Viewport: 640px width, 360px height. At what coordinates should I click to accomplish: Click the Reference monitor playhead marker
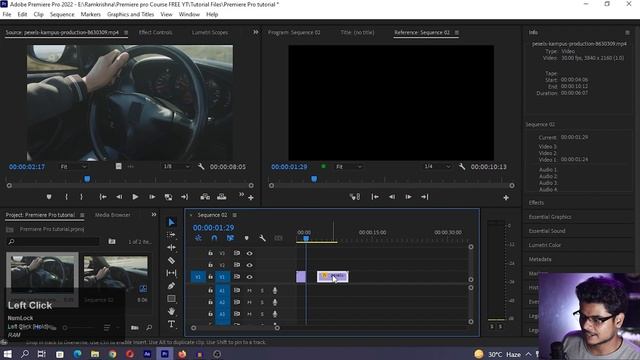pos(314,179)
